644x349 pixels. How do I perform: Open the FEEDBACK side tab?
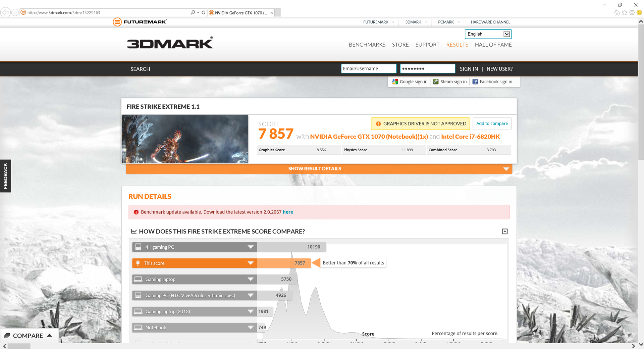coord(5,176)
